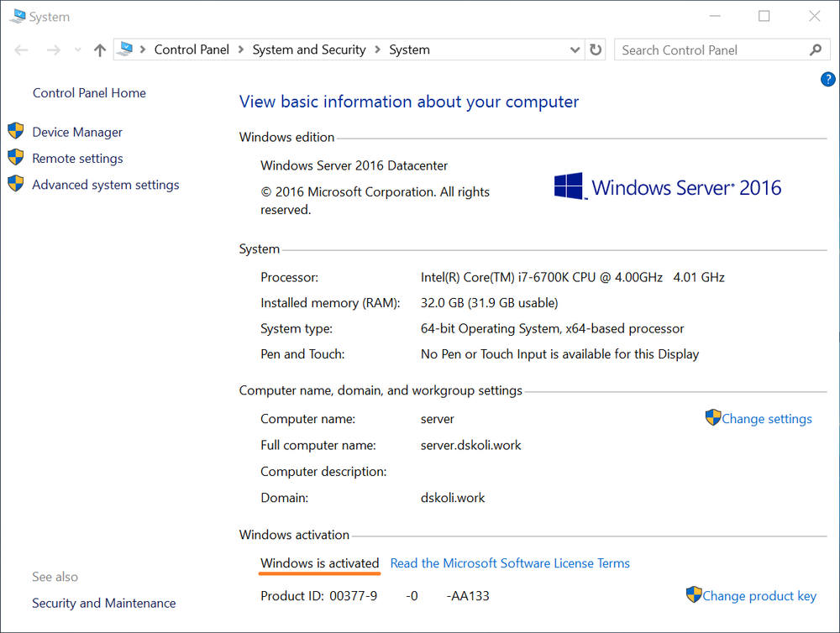Click the search magnifier icon
The image size is (840, 633).
[815, 50]
